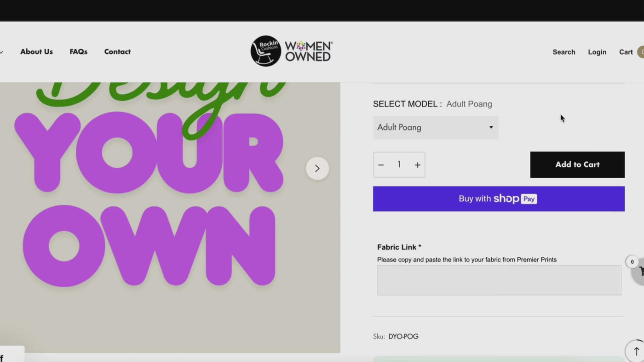The height and width of the screenshot is (362, 644).
Task: Expand the menu chevron left of About Us
Action: coord(2,52)
